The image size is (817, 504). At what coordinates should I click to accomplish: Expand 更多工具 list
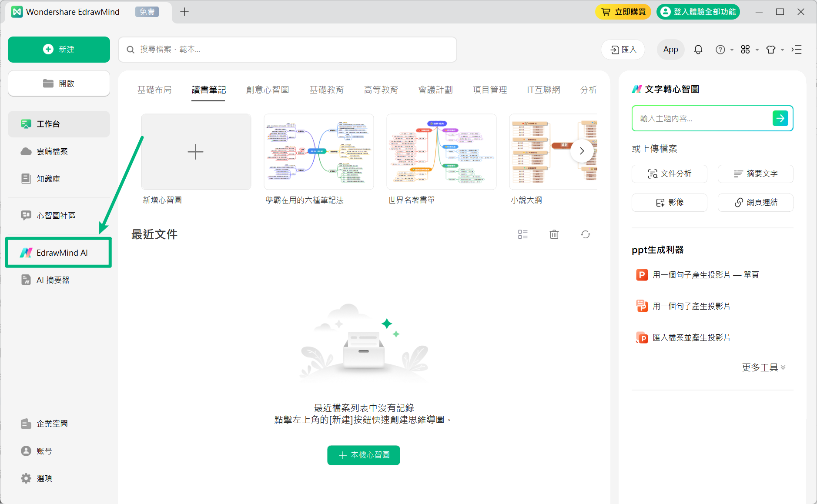click(763, 367)
